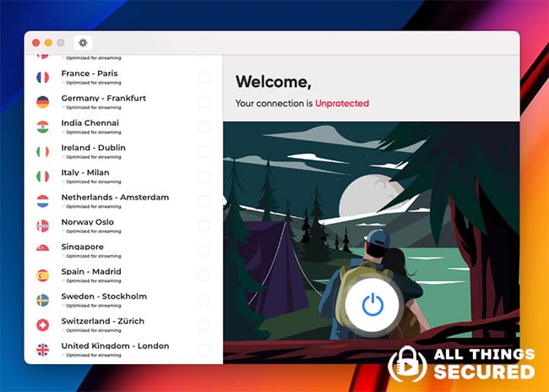This screenshot has height=392, width=549.
Task: Choose the Ireland - Dublin server name
Action: [93, 148]
